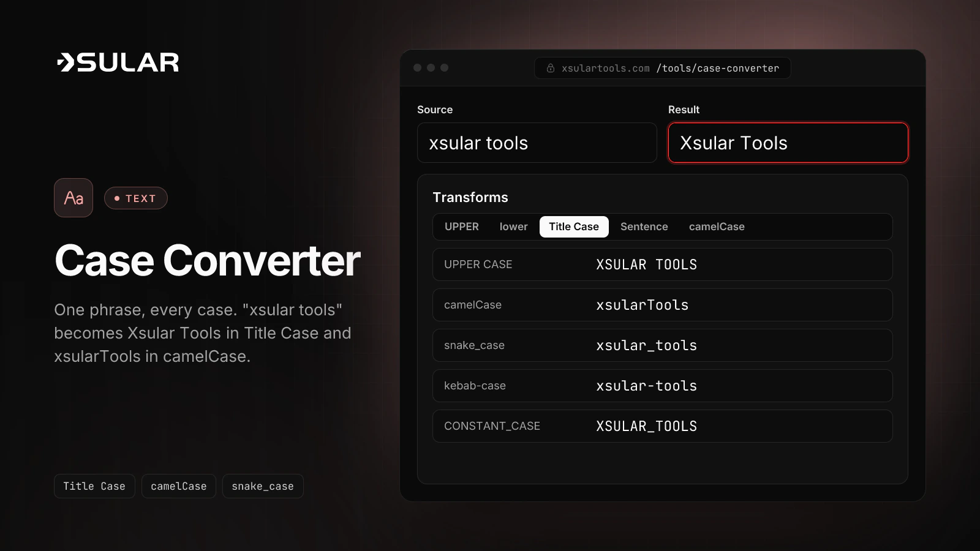Screen dimensions: 980x551
Task: Click the snake_case tag chip
Action: pyautogui.click(x=263, y=486)
